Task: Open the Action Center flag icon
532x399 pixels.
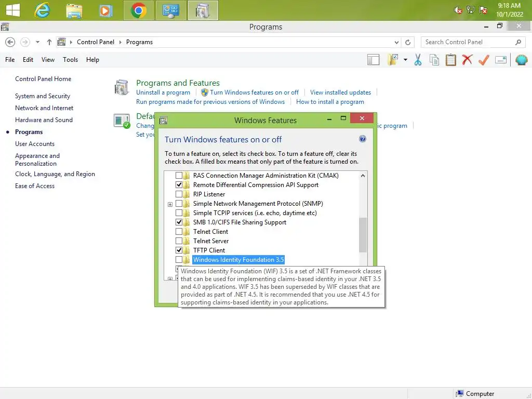Action: point(483,10)
